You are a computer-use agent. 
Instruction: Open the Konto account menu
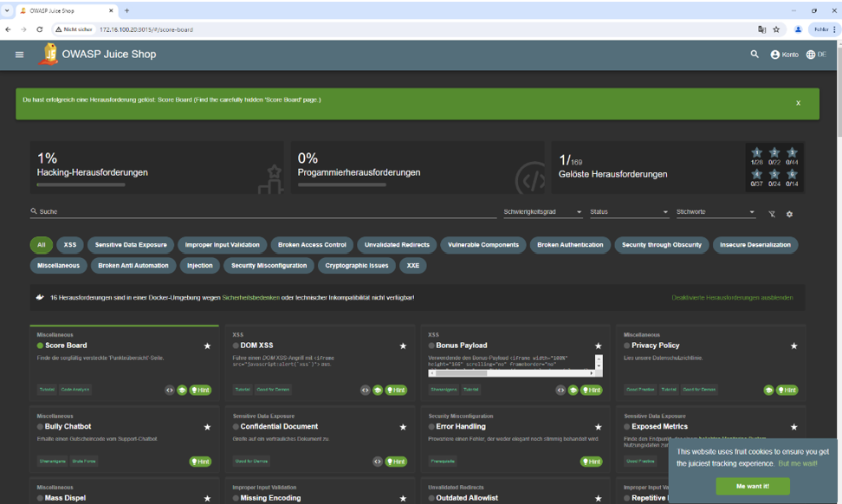tap(784, 55)
